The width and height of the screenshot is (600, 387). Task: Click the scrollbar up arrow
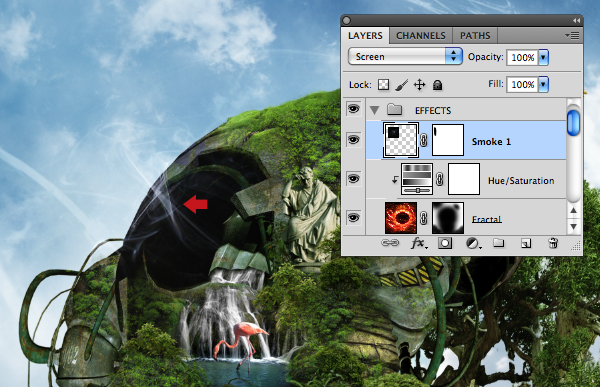click(x=573, y=210)
